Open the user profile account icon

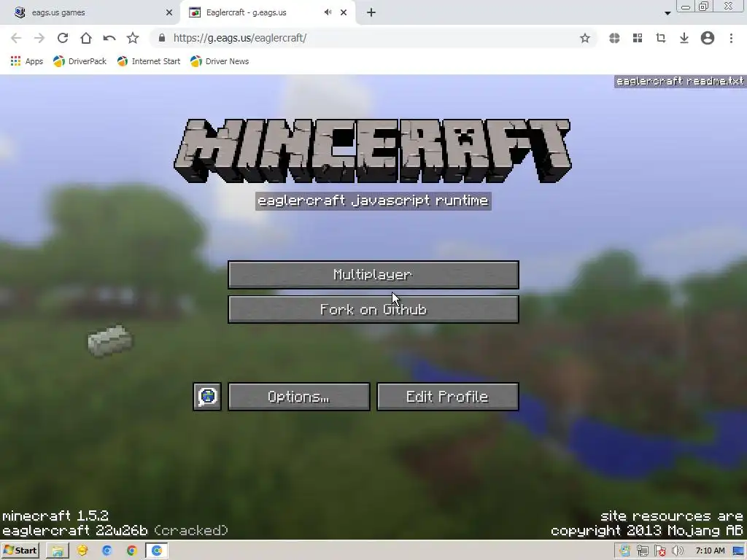click(x=708, y=38)
